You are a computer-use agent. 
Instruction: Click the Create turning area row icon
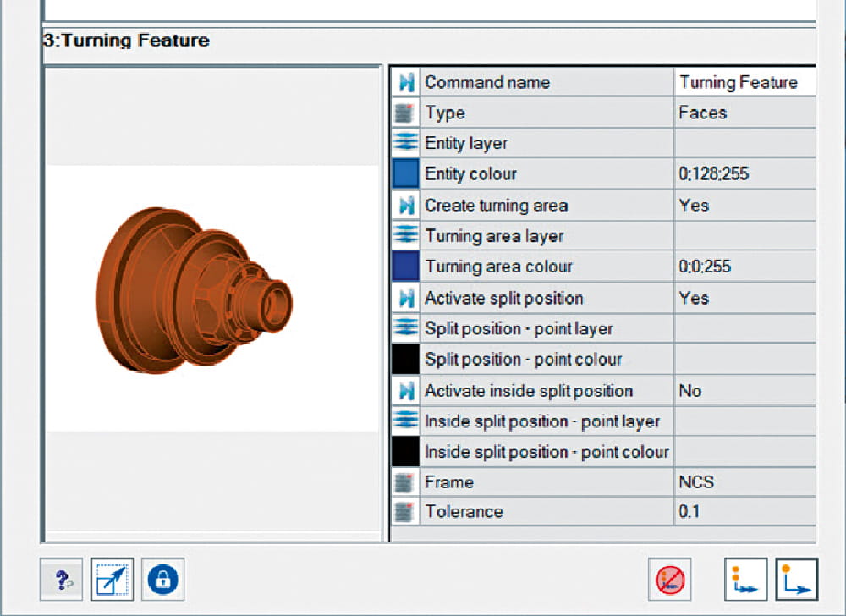pos(406,206)
